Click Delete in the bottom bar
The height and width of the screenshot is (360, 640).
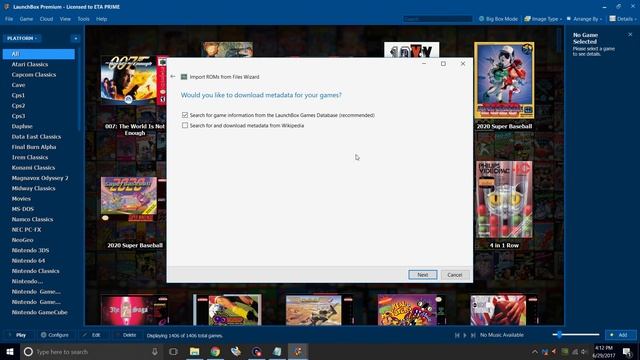(126, 335)
